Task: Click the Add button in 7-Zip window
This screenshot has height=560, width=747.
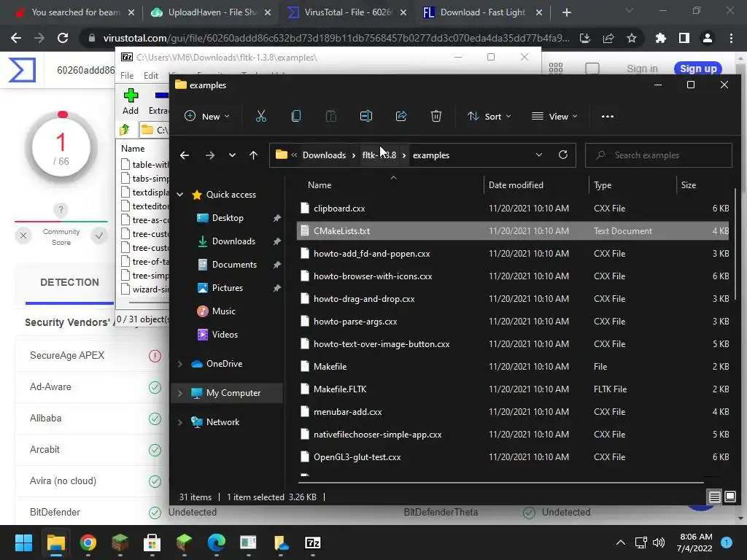Action: 131,101
